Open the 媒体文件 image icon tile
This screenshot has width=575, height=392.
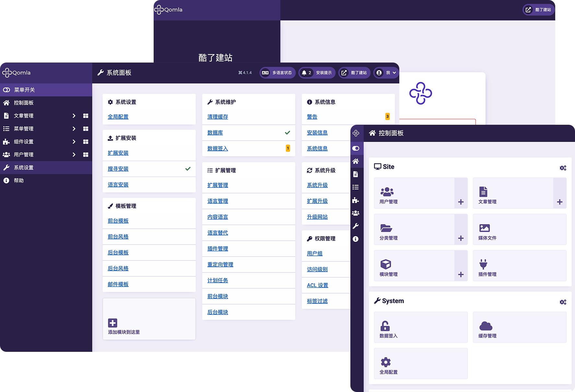[484, 228]
